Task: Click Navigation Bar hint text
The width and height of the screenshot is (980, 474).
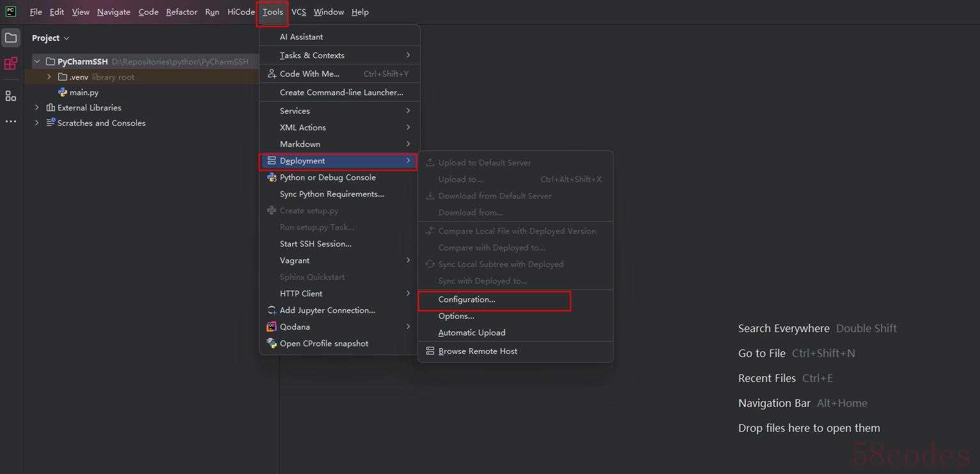Action: coord(774,403)
